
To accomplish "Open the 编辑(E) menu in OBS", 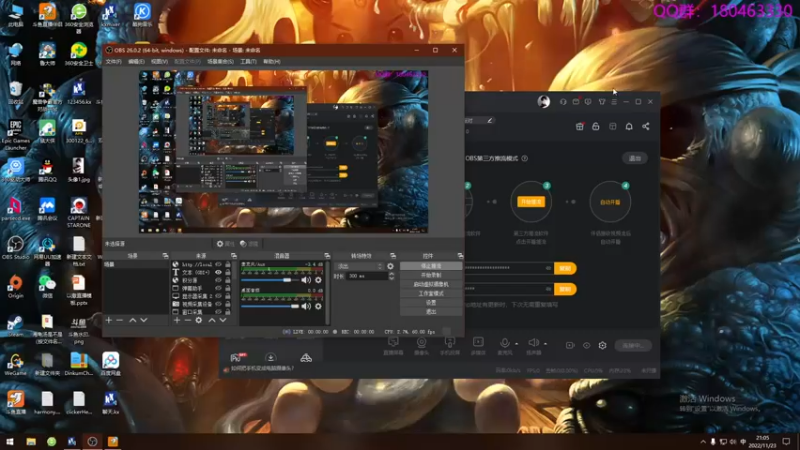I will pyautogui.click(x=136, y=62).
